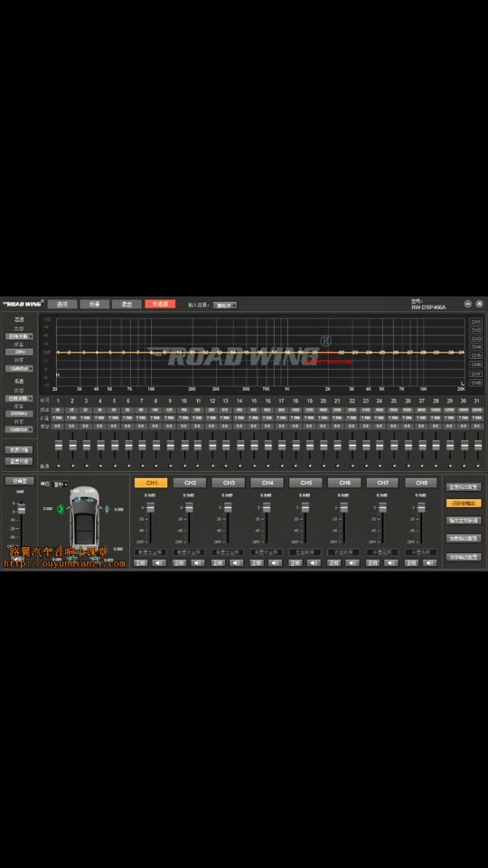Open the delay unit dropdown above car
488x868 pixels.
click(x=60, y=485)
